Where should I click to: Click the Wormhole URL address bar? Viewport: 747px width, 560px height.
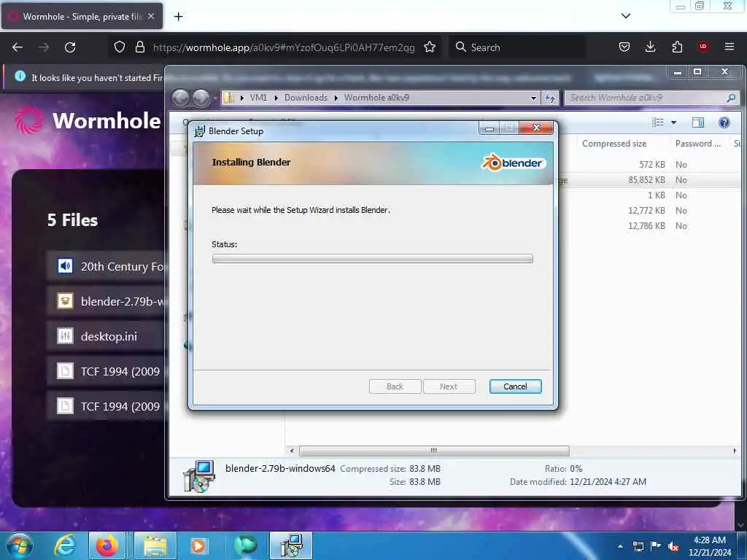point(284,47)
